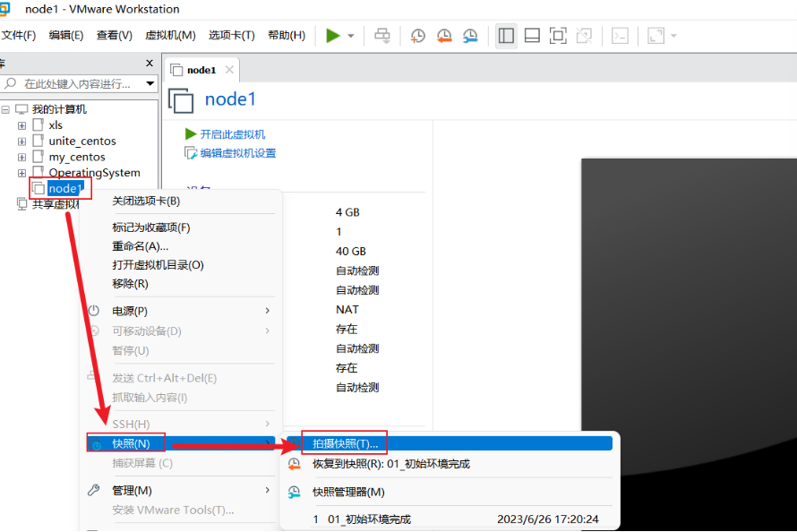Click the stretch guest display icon
This screenshot has height=532, width=797.
point(656,36)
